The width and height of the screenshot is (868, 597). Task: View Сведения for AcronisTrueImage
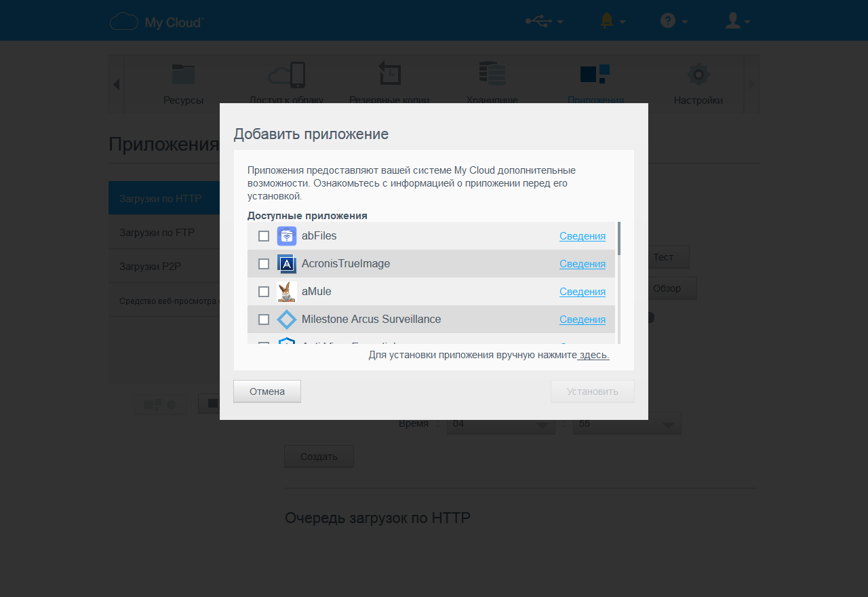tap(583, 264)
